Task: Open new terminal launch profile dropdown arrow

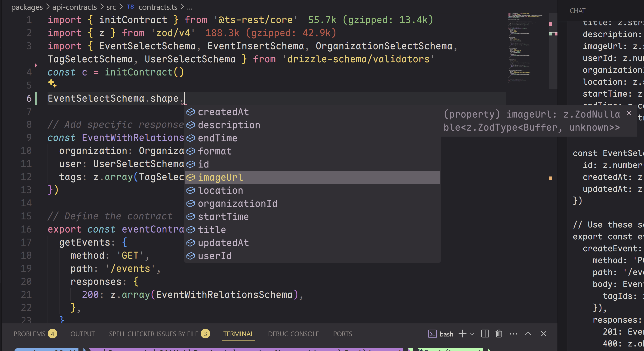Action: click(x=472, y=334)
